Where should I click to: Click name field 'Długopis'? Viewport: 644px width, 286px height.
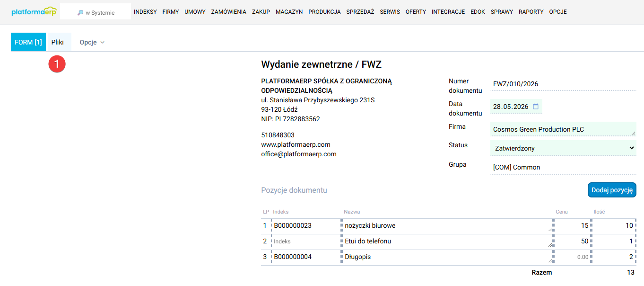click(x=447, y=257)
